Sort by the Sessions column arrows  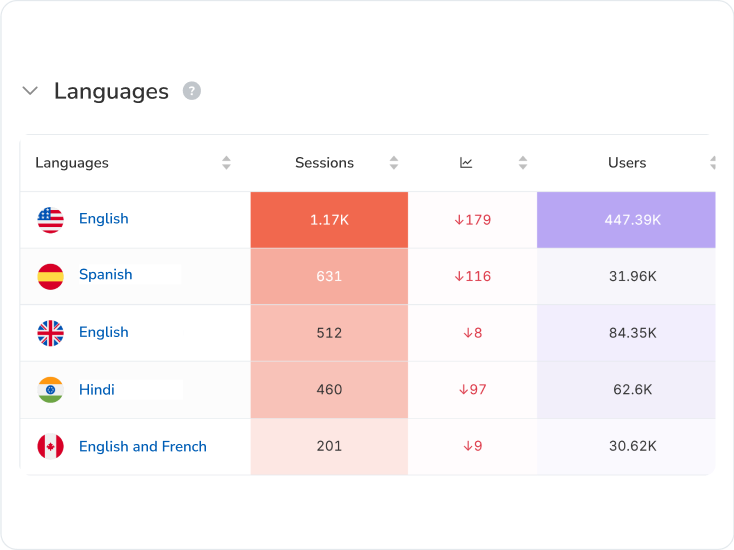[394, 163]
